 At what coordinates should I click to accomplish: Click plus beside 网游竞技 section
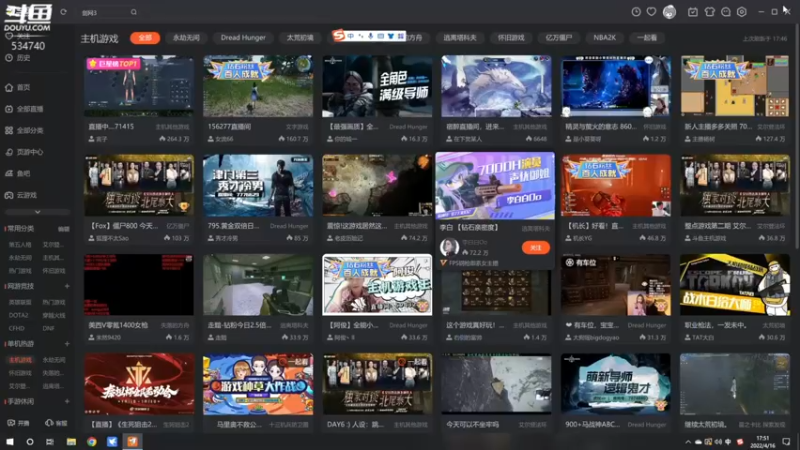pyautogui.click(x=67, y=286)
